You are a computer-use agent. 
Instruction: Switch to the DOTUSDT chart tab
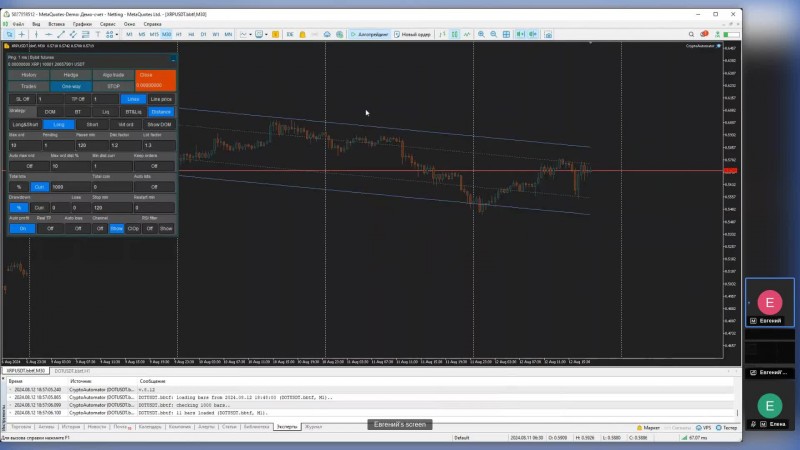coord(72,371)
